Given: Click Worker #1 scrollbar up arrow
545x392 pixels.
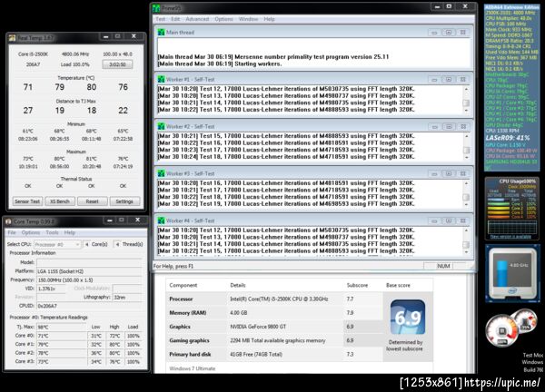Looking at the screenshot, I should [467, 89].
